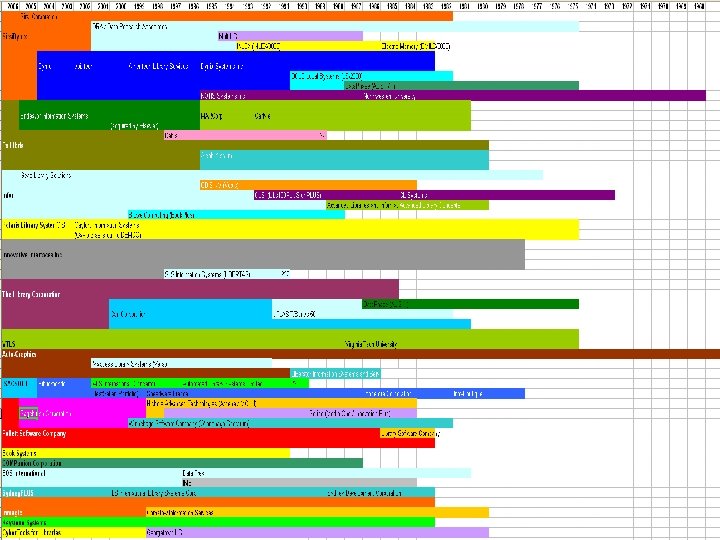Select the Gaylord Information Systems label
Image resolution: width=720 pixels, height=540 pixels.
tap(107, 225)
